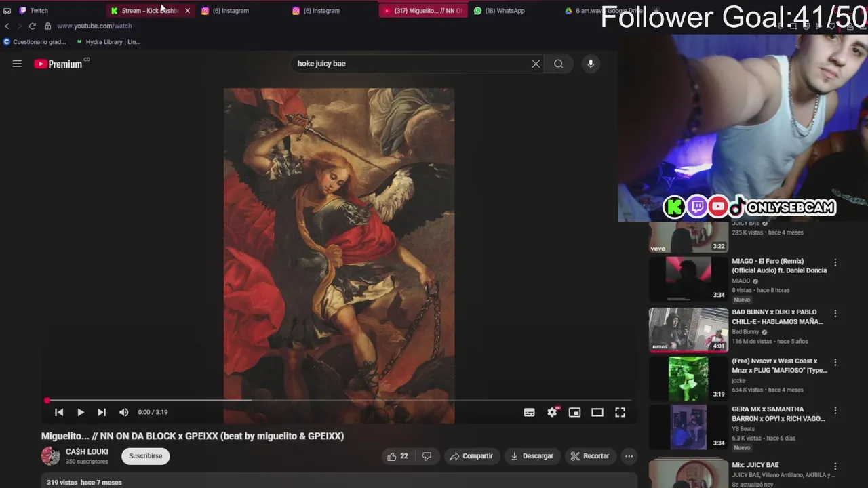Switch to the Google Drive tab
868x488 pixels.
coord(604,11)
